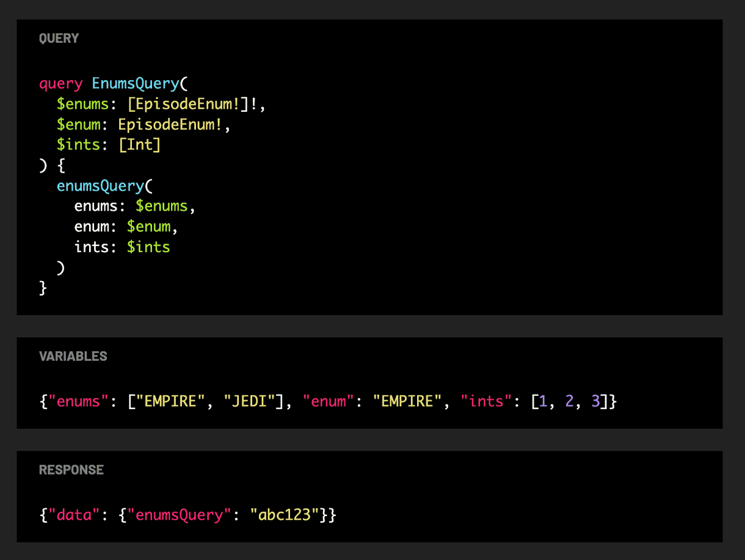Select the $enums variable declaration
Image resolution: width=745 pixels, height=560 pixels.
tap(82, 104)
